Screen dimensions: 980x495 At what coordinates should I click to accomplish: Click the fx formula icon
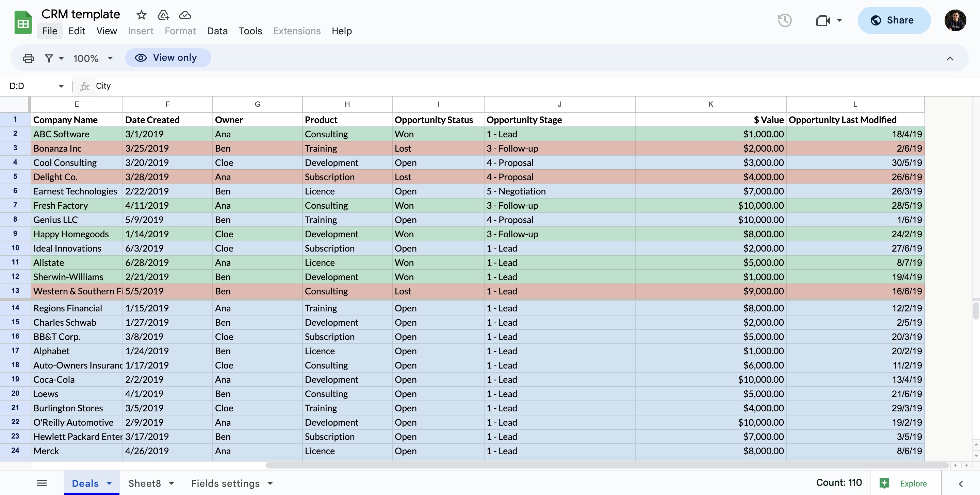(84, 86)
